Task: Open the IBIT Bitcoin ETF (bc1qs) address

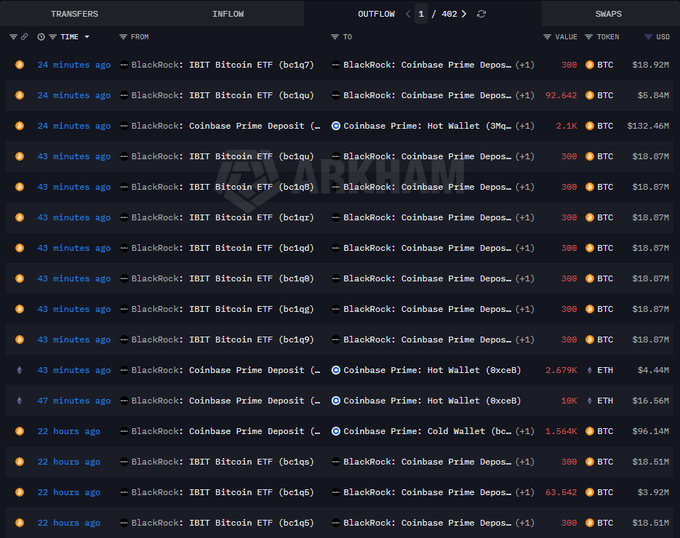Action: 251,462
